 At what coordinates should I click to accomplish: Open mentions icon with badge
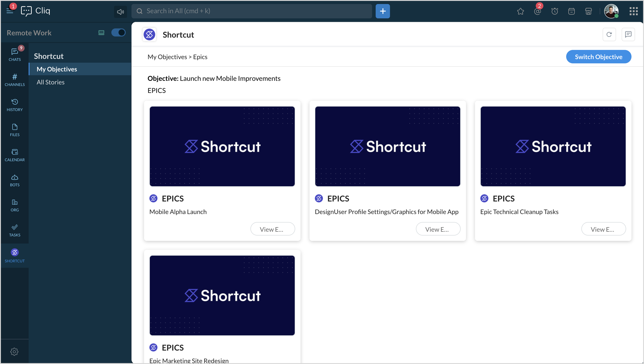click(x=537, y=11)
